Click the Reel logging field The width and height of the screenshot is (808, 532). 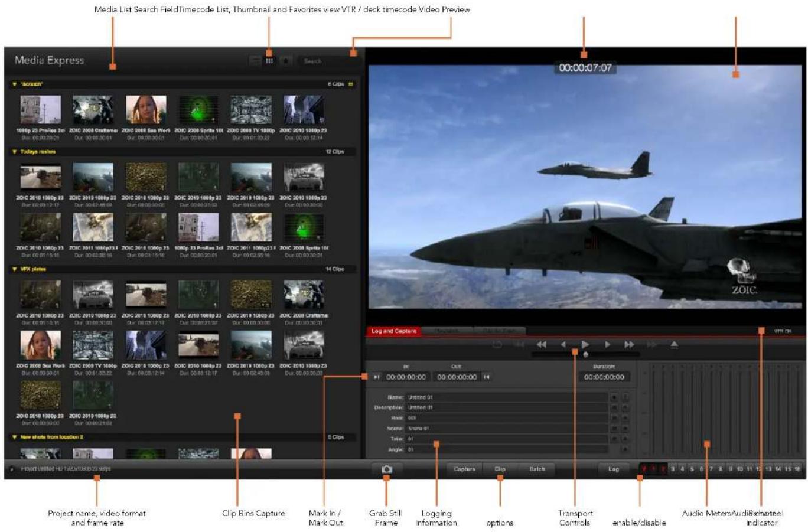(x=507, y=418)
